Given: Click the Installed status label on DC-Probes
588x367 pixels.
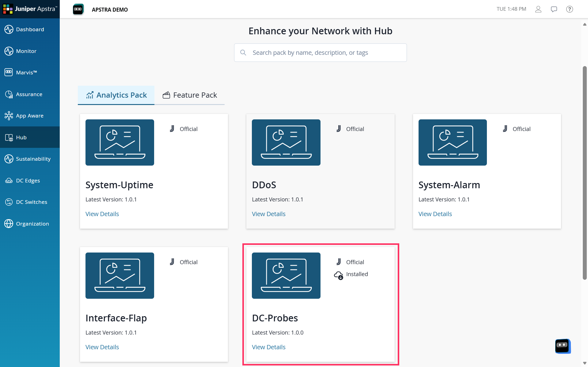Looking at the screenshot, I should (357, 274).
